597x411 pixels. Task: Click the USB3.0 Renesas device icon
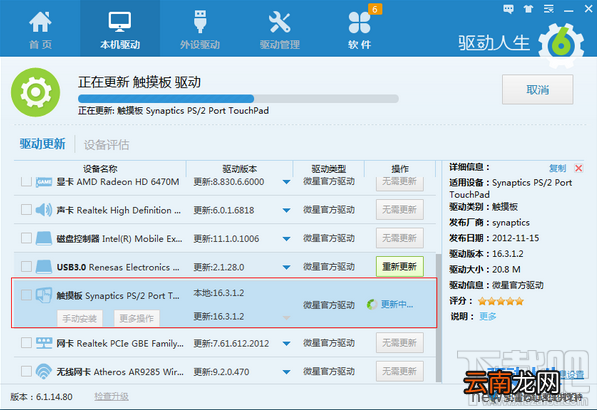point(44,267)
